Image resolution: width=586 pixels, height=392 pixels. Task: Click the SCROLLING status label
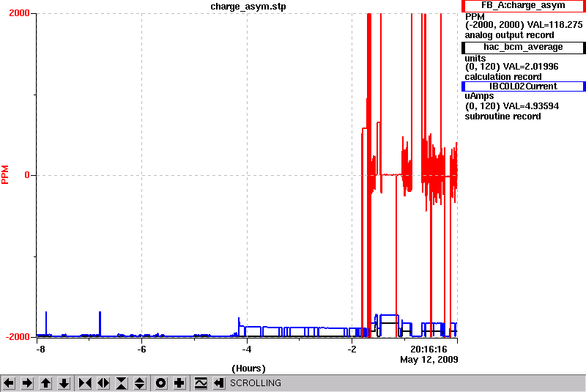point(255,383)
